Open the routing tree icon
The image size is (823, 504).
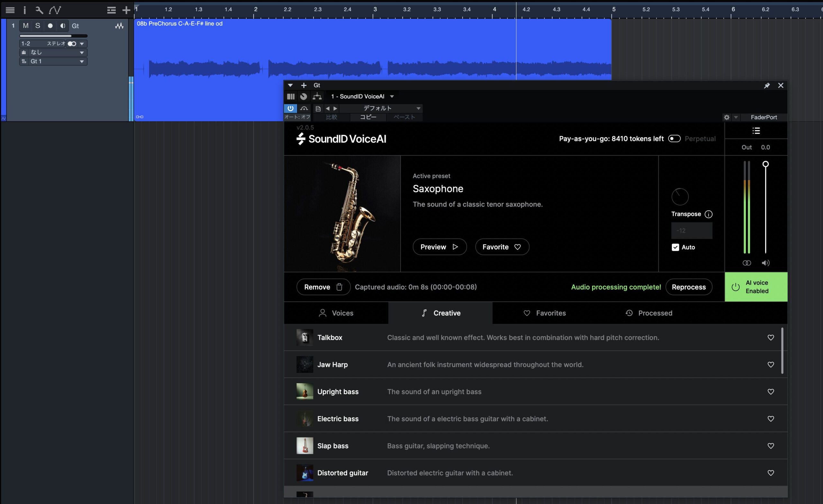317,96
